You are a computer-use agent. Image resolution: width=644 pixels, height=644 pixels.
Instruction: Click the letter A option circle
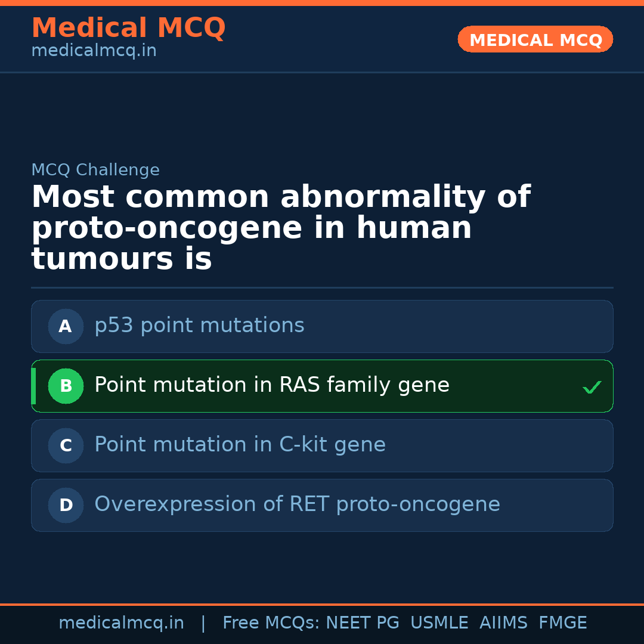[66, 326]
